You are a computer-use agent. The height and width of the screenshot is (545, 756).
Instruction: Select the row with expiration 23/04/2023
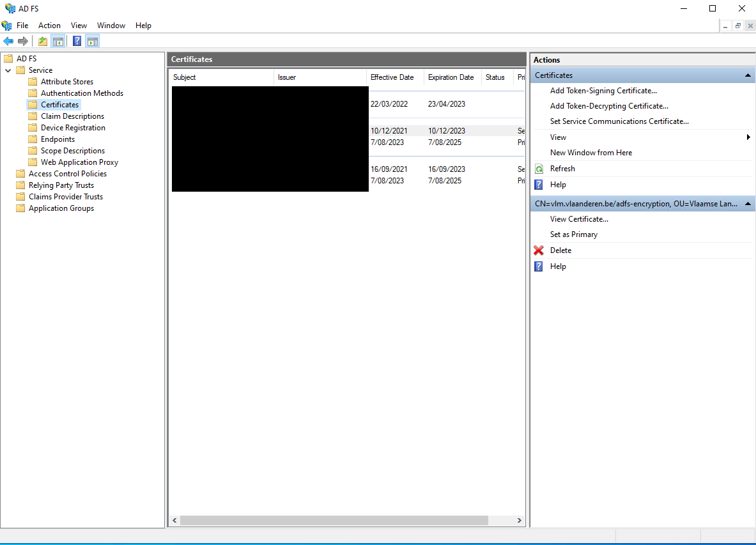348,104
